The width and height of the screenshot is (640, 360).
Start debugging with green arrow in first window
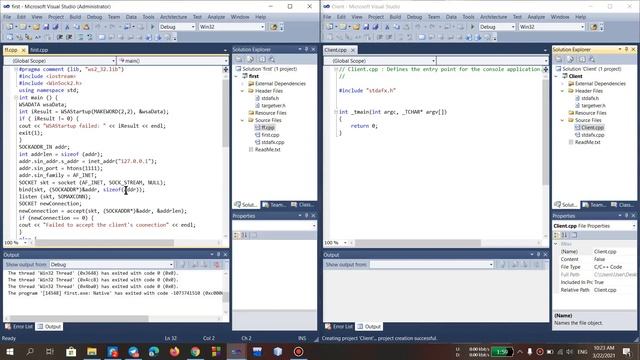click(152, 27)
